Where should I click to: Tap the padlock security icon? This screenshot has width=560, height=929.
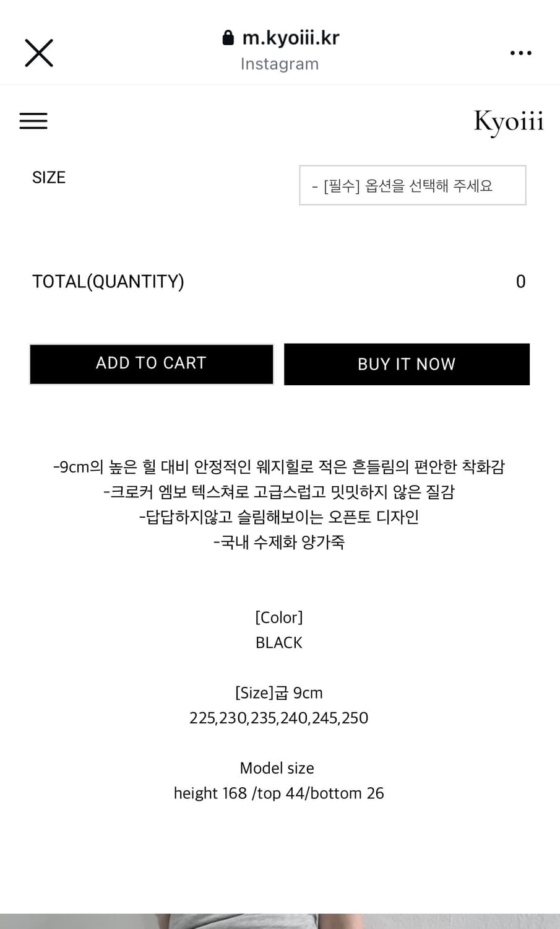pyautogui.click(x=228, y=38)
